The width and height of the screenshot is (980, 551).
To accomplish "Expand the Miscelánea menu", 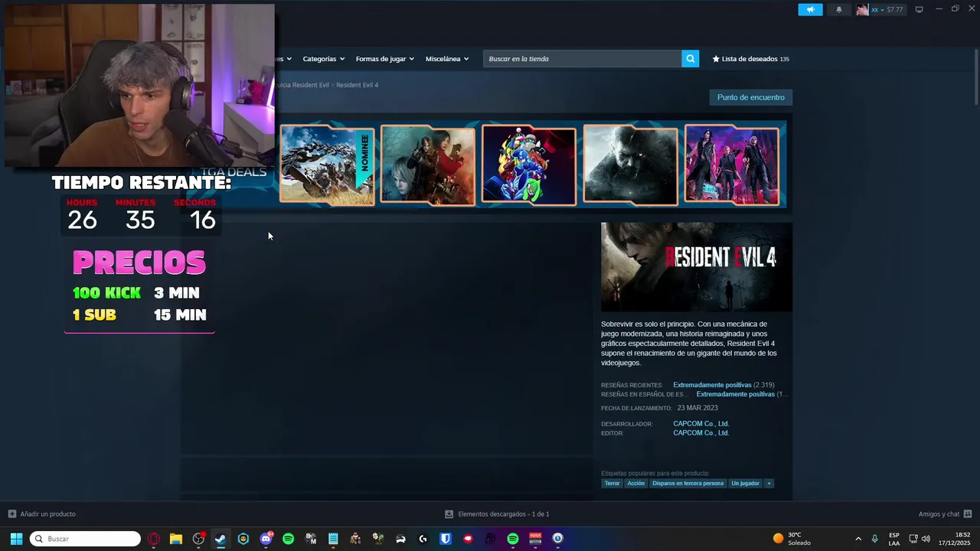I will click(x=447, y=59).
